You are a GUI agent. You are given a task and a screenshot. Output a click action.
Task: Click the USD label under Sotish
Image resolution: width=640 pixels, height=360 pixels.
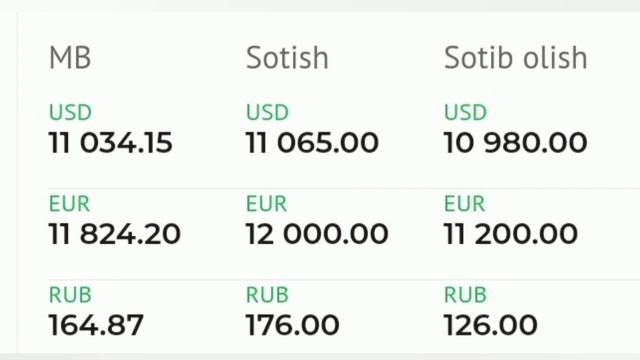point(267,112)
